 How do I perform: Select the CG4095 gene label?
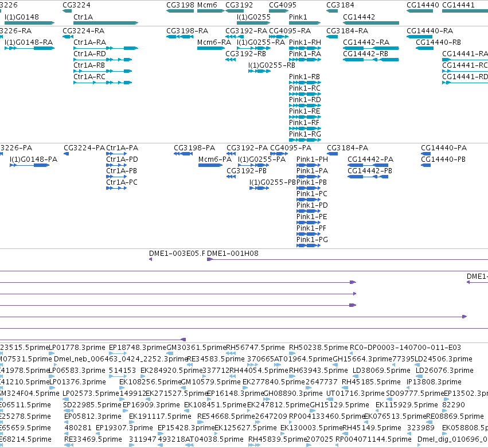(x=283, y=5)
